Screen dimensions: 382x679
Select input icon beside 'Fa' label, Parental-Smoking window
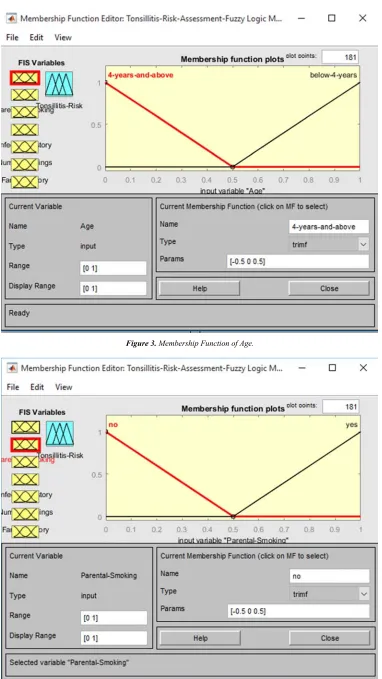pos(26,531)
